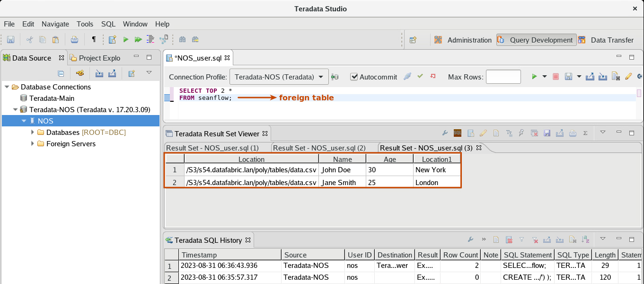644x284 pixels.
Task: Click the import icon in Data Source Explorer toolbar
Action: (x=99, y=73)
